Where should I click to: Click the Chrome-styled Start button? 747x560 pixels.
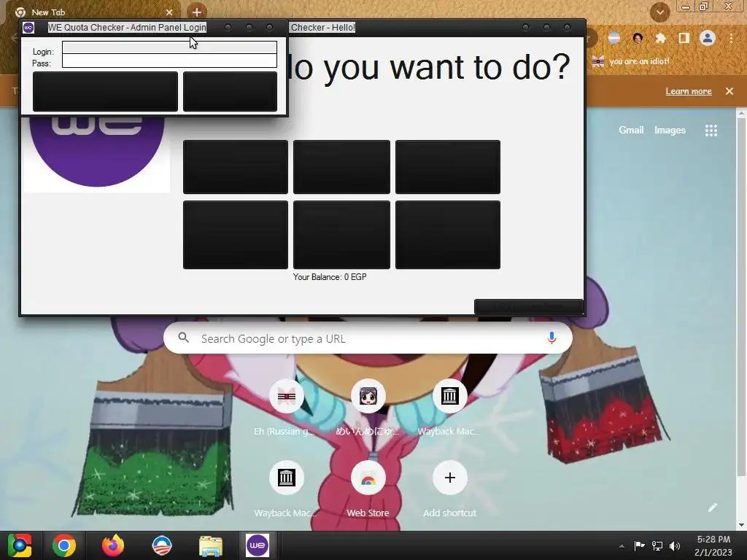20,545
